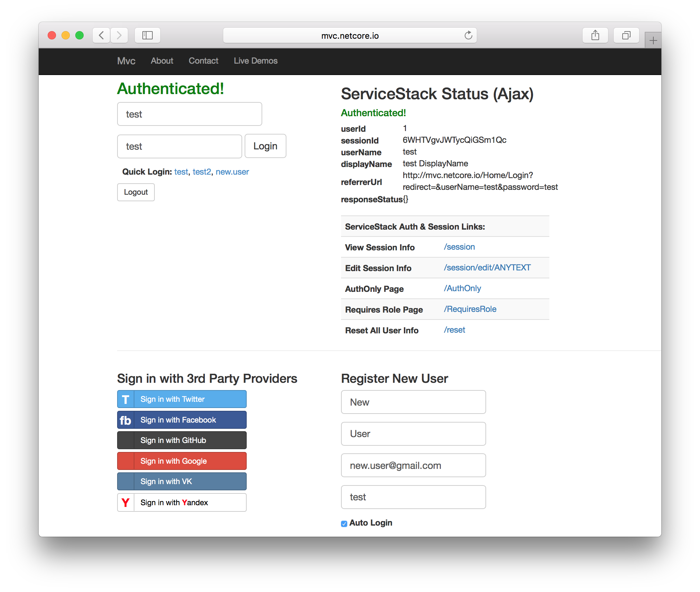Image resolution: width=700 pixels, height=592 pixels.
Task: Open the /session/edit/ANYTEXT link
Action: tap(487, 268)
